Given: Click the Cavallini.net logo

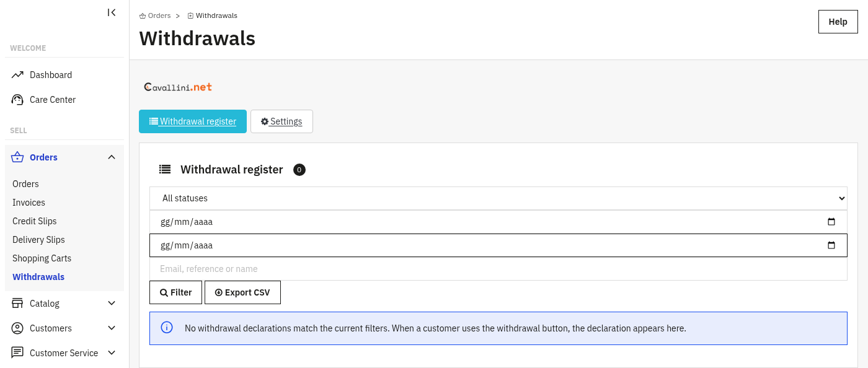Looking at the screenshot, I should (178, 87).
